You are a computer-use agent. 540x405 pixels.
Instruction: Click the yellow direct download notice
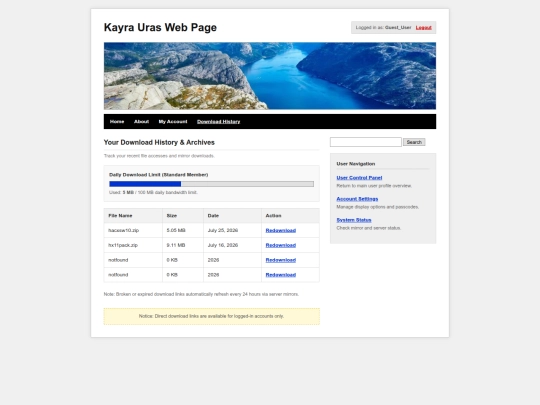tap(211, 316)
